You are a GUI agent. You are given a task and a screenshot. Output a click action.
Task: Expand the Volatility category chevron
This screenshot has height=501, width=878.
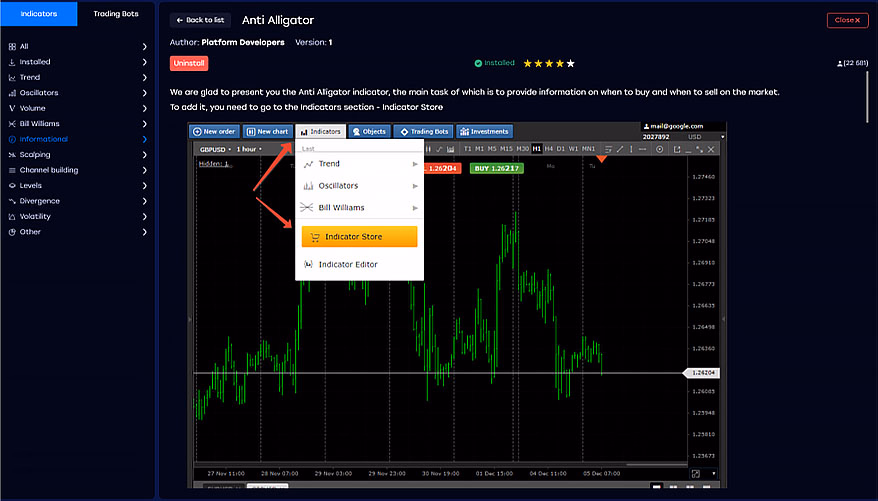pos(144,217)
